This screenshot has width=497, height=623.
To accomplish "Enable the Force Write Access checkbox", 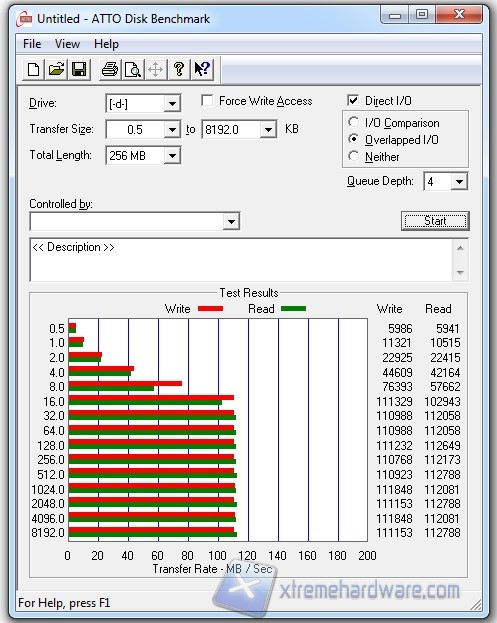I will (207, 101).
